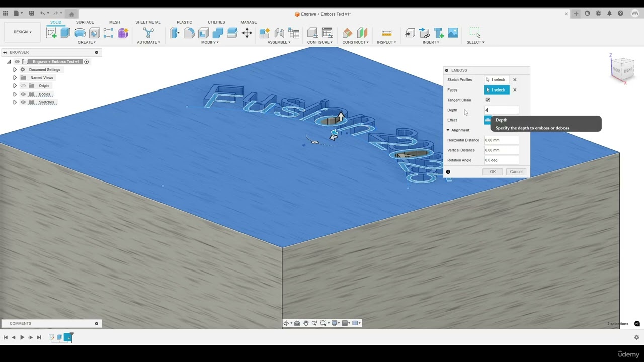Click the Pan hand icon in navigation bar
The height and width of the screenshot is (362, 644).
305,323
